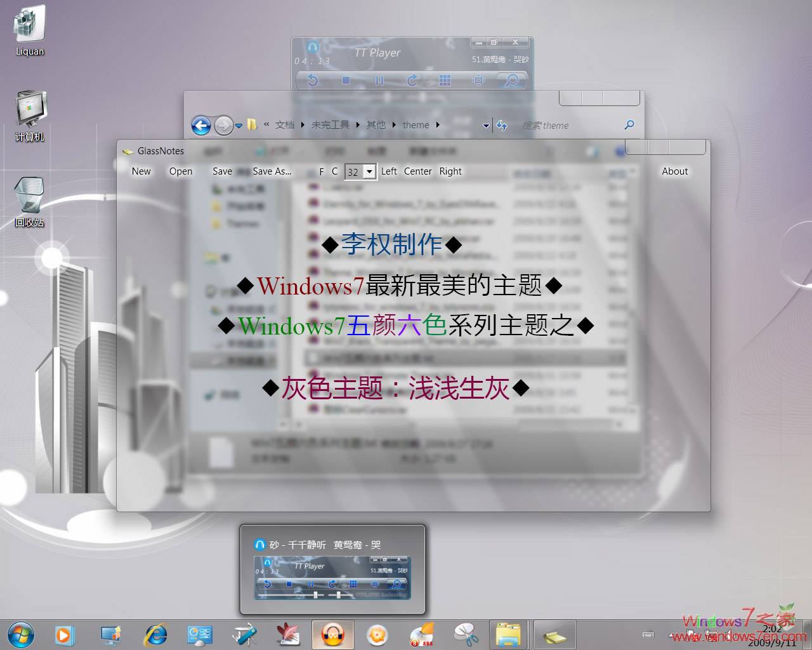Click the red feather pen taskbar icon
Image resolution: width=812 pixels, height=650 pixels.
288,634
